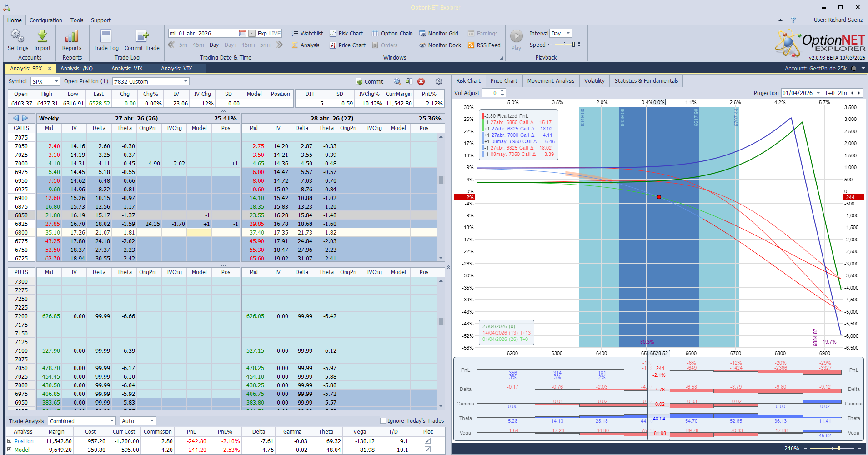Image resolution: width=868 pixels, height=455 pixels.
Task: Switch to Statistics & Fundamentals tab
Action: tap(646, 81)
